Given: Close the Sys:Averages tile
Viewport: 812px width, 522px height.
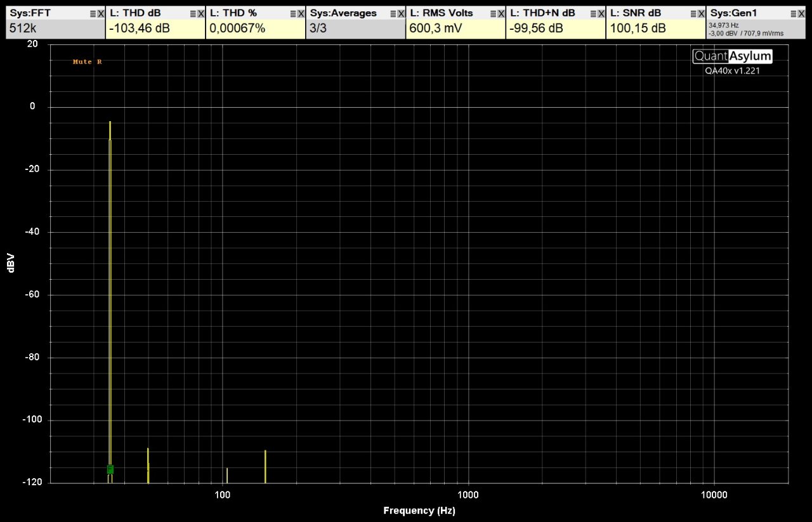Looking at the screenshot, I should (x=402, y=13).
